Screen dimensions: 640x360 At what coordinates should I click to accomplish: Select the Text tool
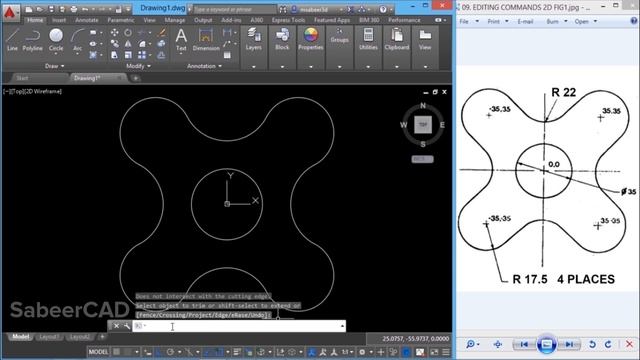point(181,40)
